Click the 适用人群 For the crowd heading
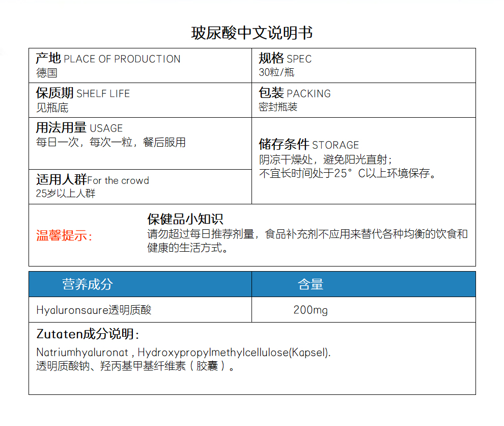The width and height of the screenshot is (504, 426). click(92, 180)
